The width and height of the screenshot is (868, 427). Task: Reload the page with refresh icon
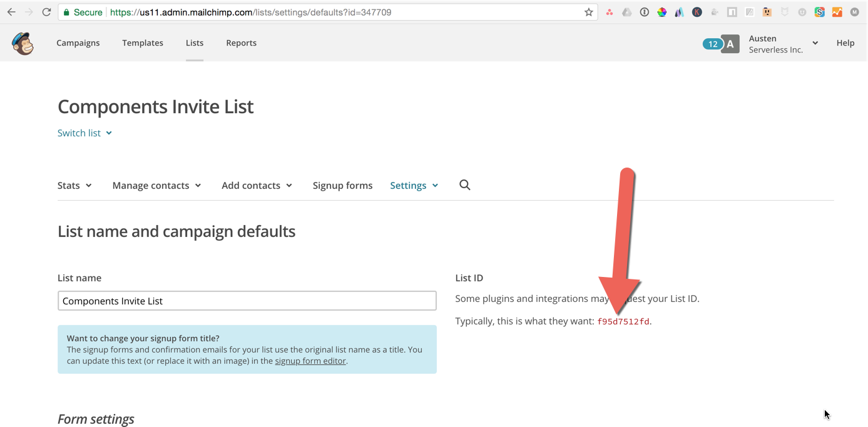[46, 12]
